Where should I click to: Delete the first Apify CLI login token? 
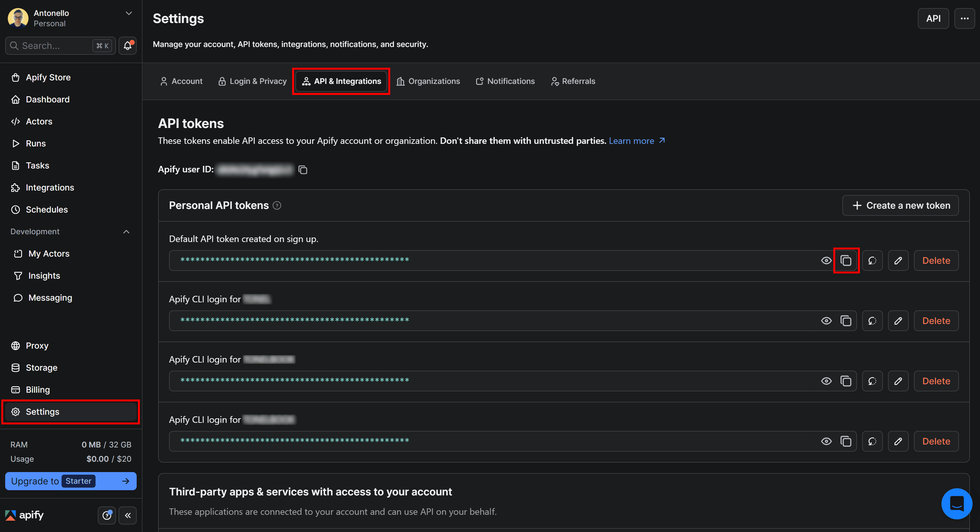936,321
